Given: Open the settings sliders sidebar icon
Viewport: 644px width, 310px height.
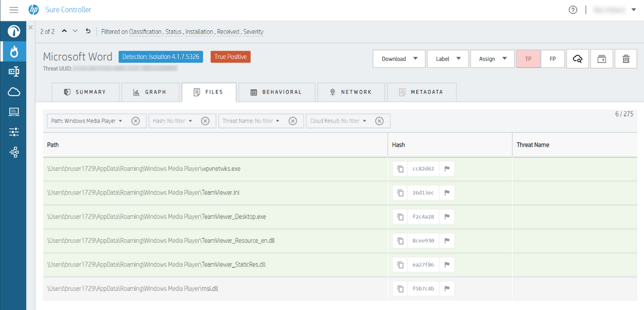Looking at the screenshot, I should 14,132.
